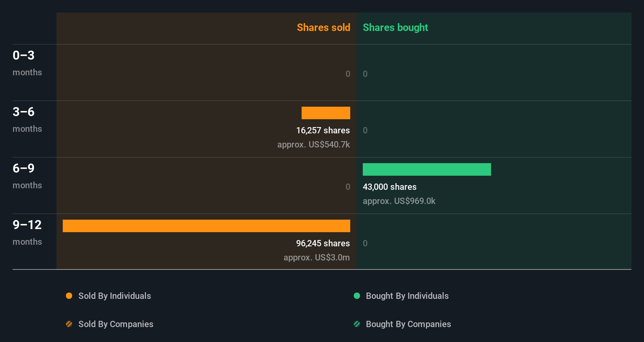
Task: Click the green Bought By Individuals legend dot
Action: click(357, 296)
